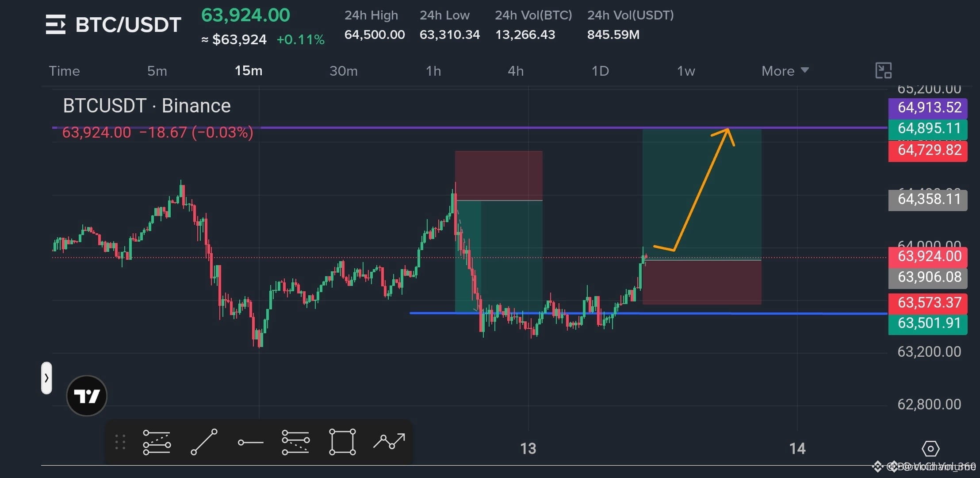Click the 62,800.00 axis price level
This screenshot has width=980, height=478.
click(929, 405)
